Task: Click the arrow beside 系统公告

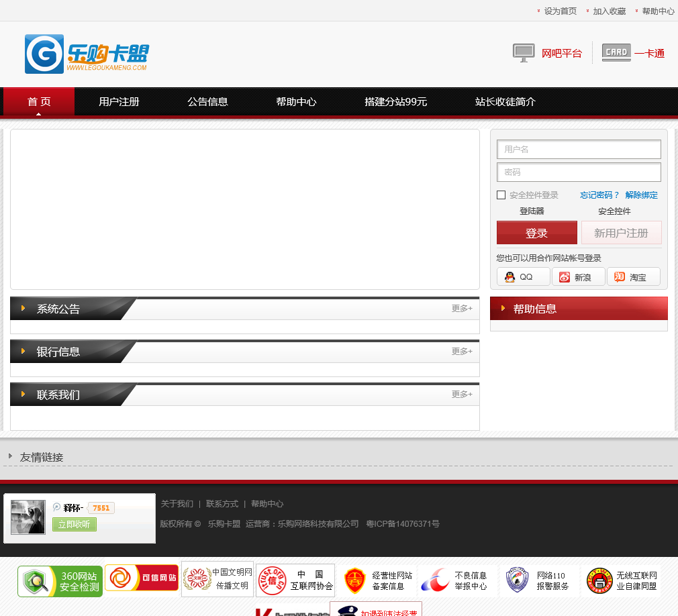Action: tap(23, 308)
